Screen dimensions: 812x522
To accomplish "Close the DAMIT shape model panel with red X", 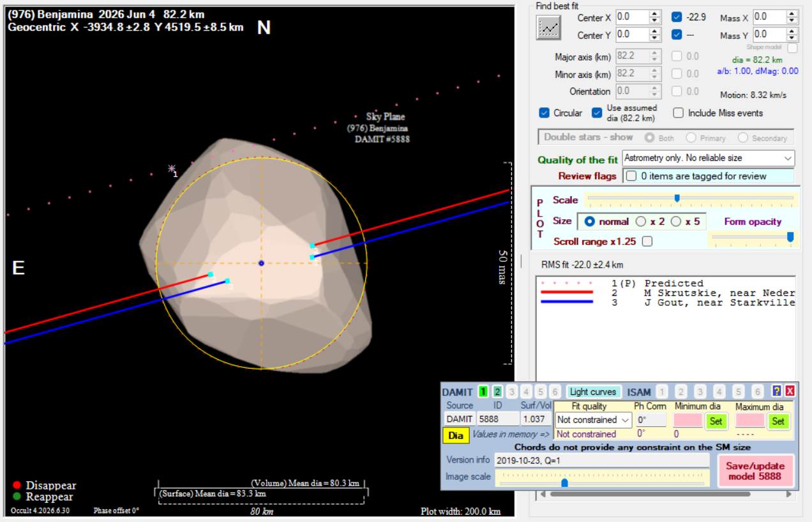I will click(790, 391).
